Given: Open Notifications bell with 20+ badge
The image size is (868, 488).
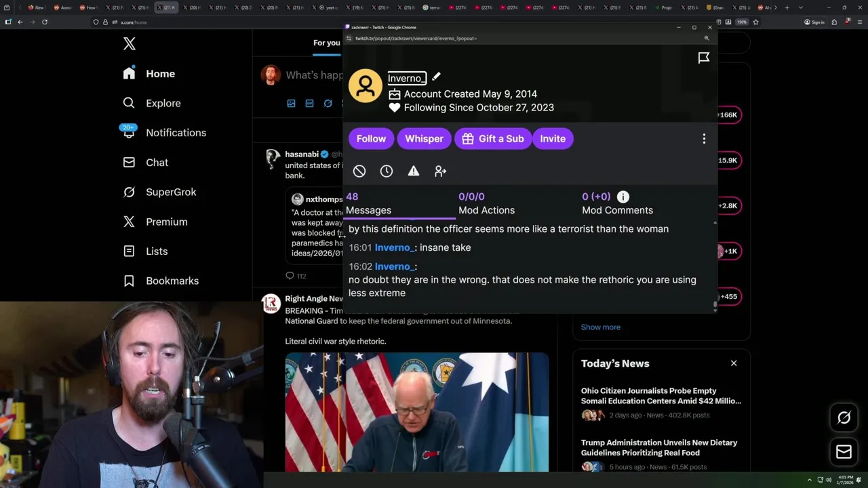Looking at the screenshot, I should (x=129, y=131).
